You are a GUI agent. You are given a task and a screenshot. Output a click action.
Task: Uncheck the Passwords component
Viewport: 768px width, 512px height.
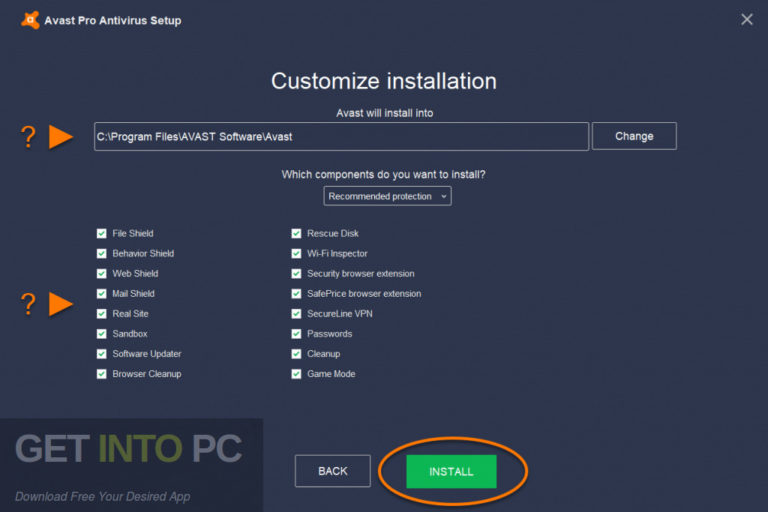(x=296, y=334)
